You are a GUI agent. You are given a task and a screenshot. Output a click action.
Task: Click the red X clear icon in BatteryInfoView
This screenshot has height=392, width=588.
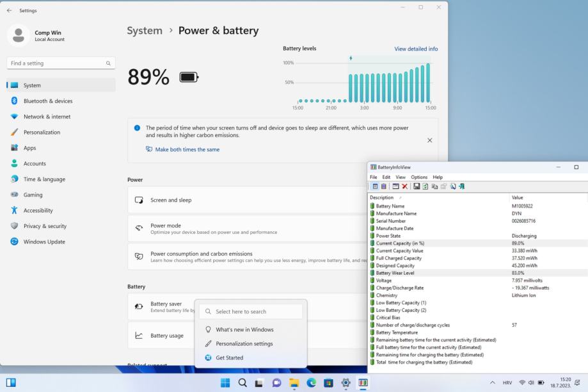[404, 186]
